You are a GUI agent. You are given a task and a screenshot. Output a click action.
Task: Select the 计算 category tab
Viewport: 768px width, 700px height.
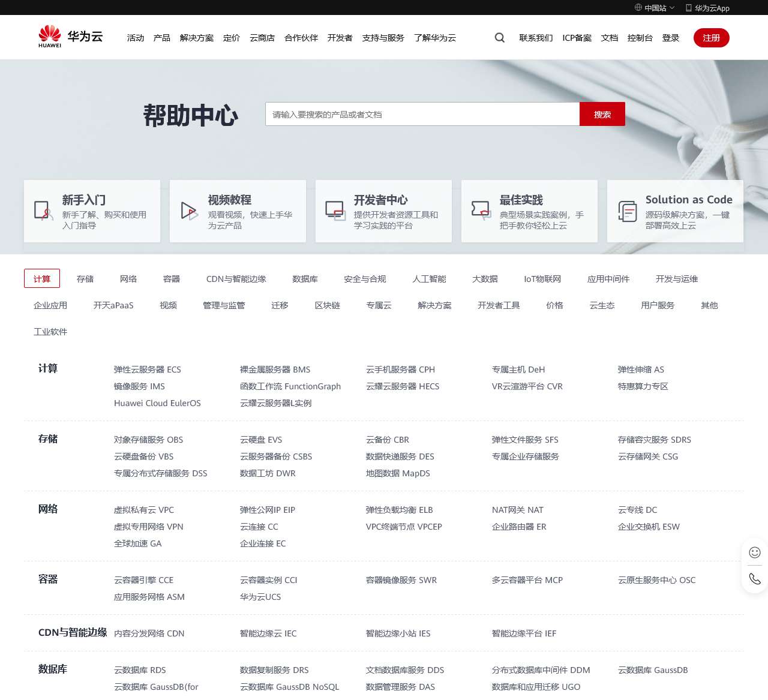[42, 279]
